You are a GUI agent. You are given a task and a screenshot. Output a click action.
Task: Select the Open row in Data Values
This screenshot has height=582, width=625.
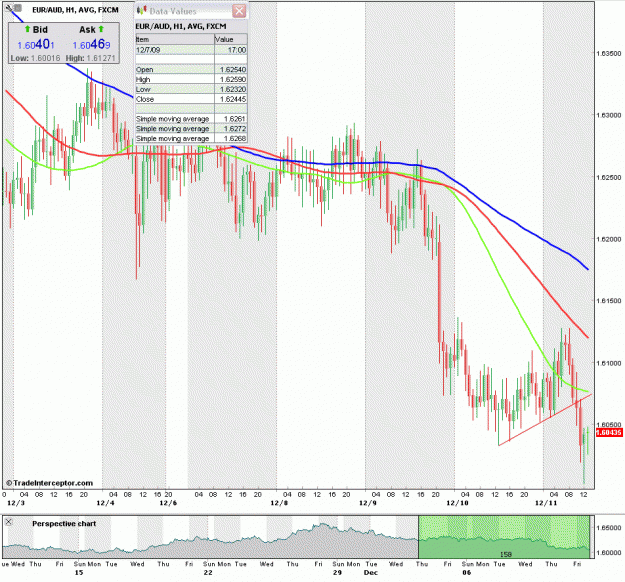coord(191,69)
